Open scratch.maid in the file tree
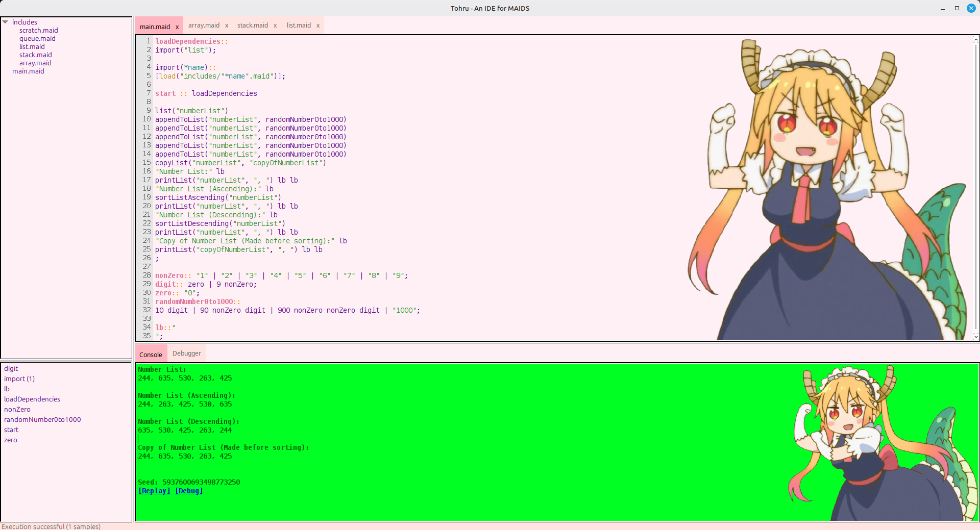 click(x=38, y=30)
